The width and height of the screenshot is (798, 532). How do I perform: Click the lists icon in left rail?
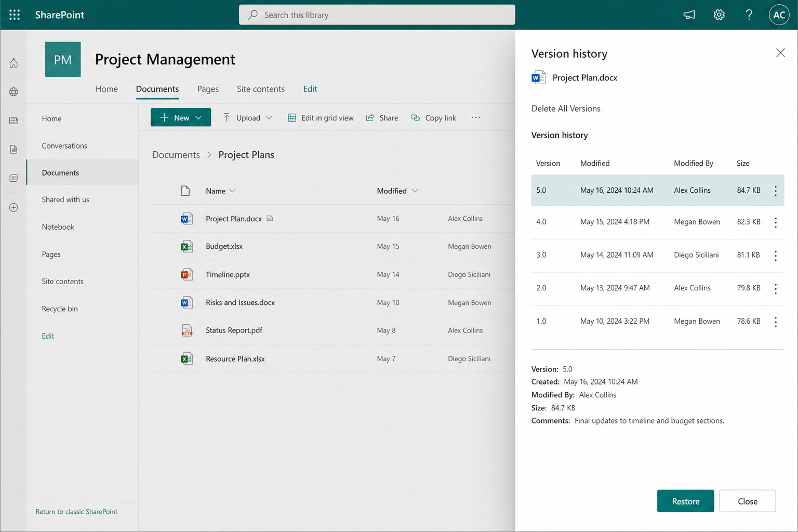tap(14, 178)
